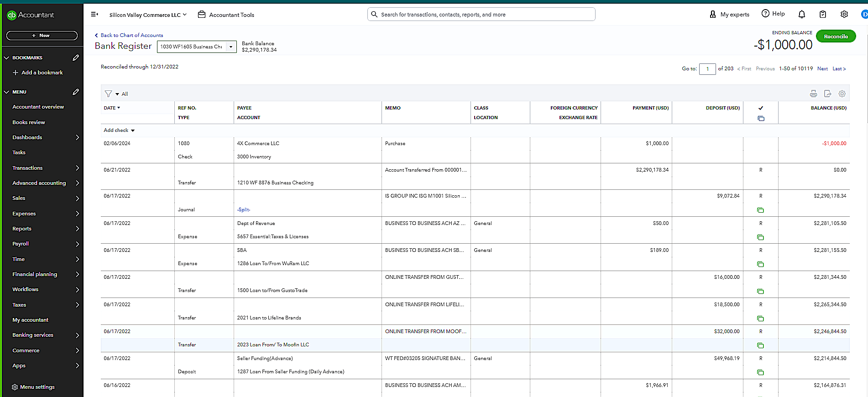Click the register filter funnel icon
Image resolution: width=868 pixels, height=397 pixels.
(x=108, y=94)
